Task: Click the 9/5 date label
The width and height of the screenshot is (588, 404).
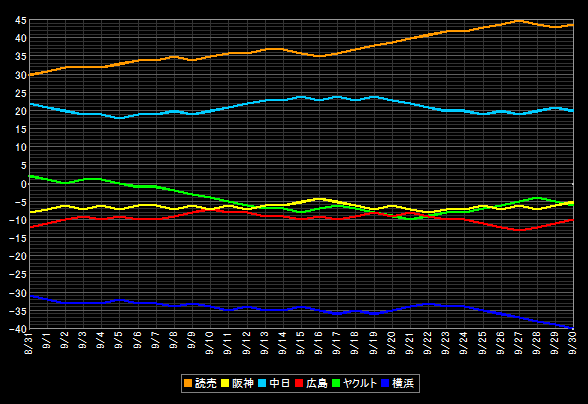Action: 119,340
